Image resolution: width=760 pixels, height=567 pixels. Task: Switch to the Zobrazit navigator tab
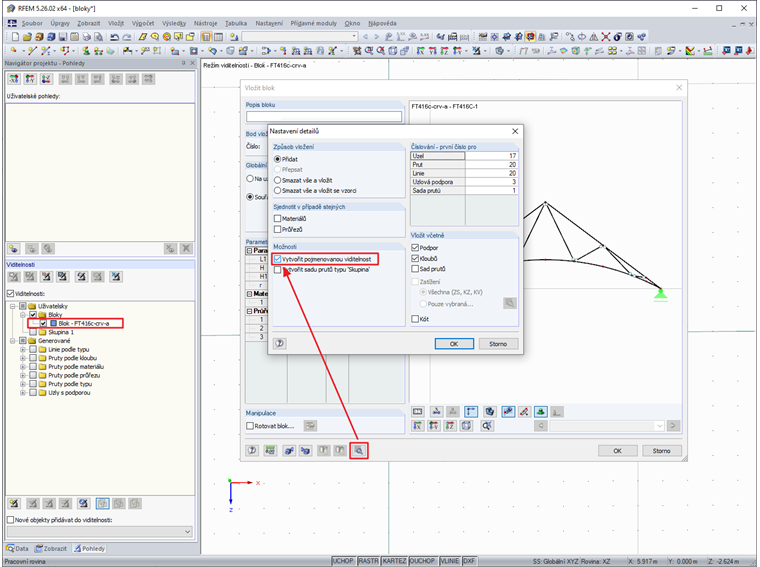[51, 549]
